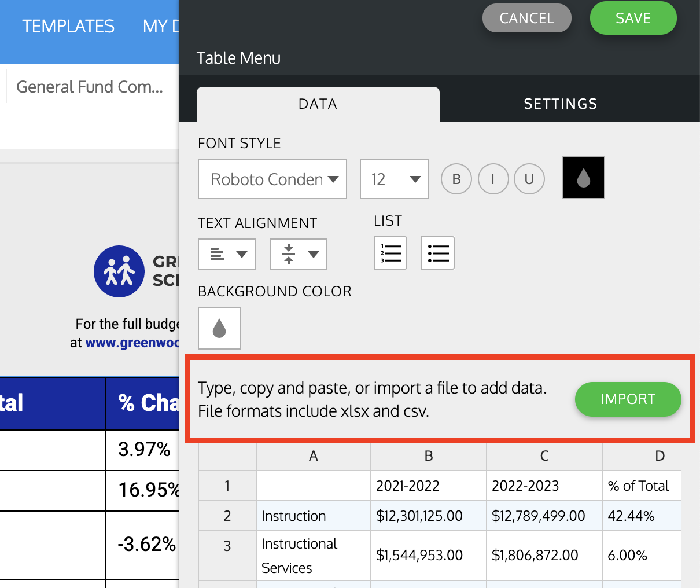Click the 6.00% cell
The height and width of the screenshot is (588, 700).
[x=642, y=556]
